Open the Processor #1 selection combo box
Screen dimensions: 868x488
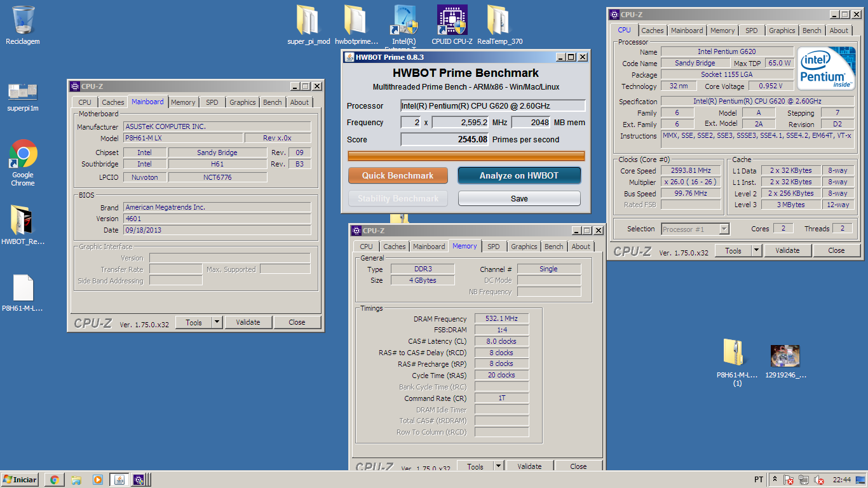(695, 229)
